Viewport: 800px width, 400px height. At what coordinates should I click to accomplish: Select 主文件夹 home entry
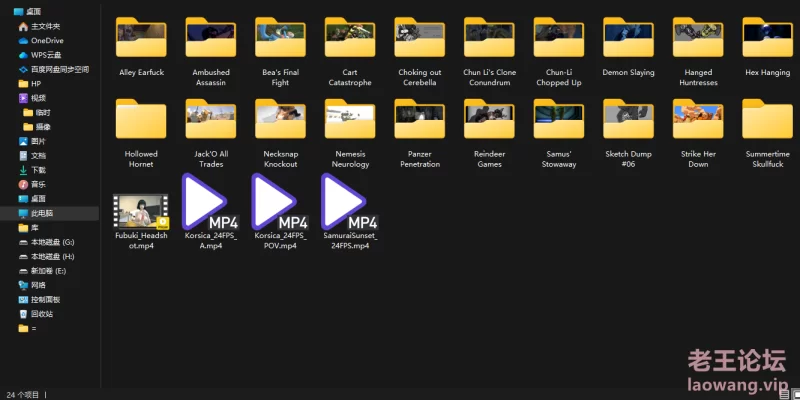click(x=46, y=26)
